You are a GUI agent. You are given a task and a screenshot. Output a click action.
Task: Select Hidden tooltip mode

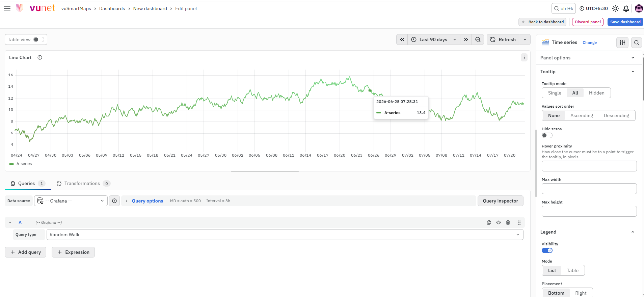click(597, 93)
